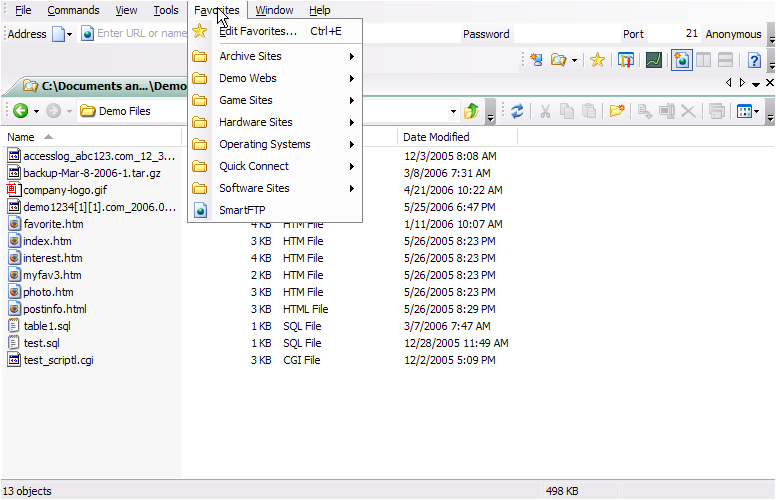Screen dimensions: 776x500
Task: Click the document-with-arrow icon left of the monitor icon
Action: pos(645,110)
